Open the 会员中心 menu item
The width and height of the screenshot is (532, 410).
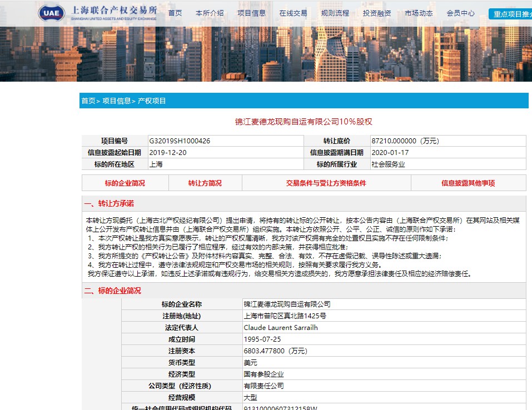pos(460,13)
